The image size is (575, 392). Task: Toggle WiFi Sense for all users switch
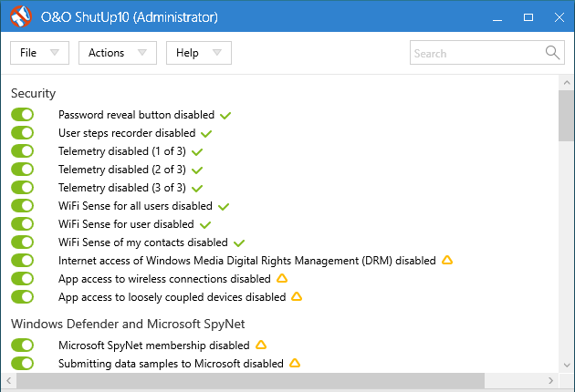(23, 205)
